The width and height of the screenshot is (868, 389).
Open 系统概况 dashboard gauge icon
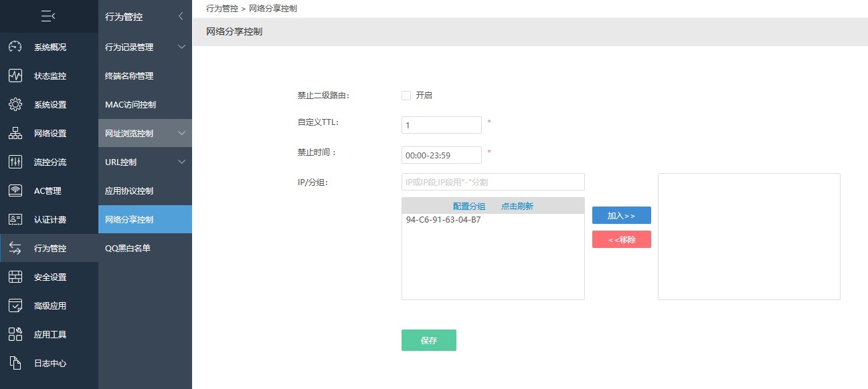pyautogui.click(x=15, y=47)
